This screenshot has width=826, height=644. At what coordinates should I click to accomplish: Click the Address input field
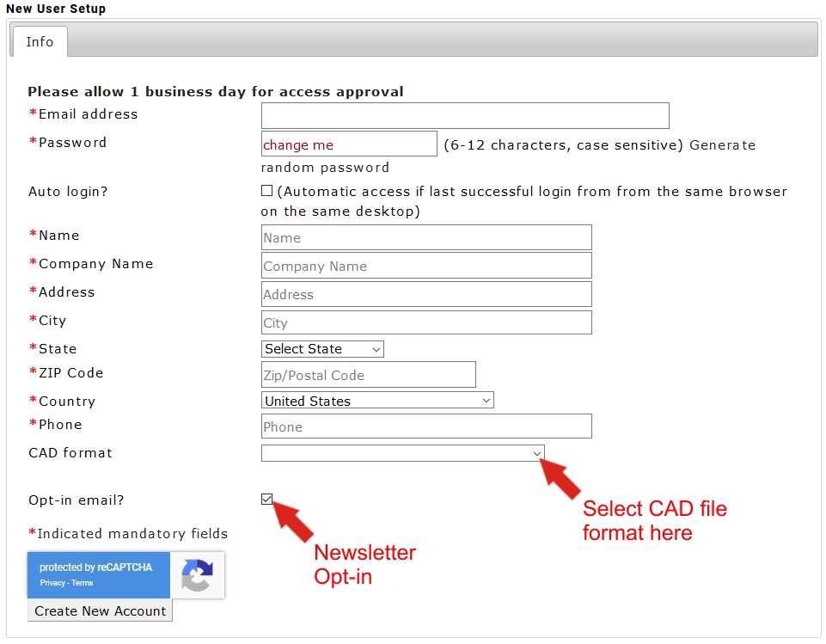[426, 294]
